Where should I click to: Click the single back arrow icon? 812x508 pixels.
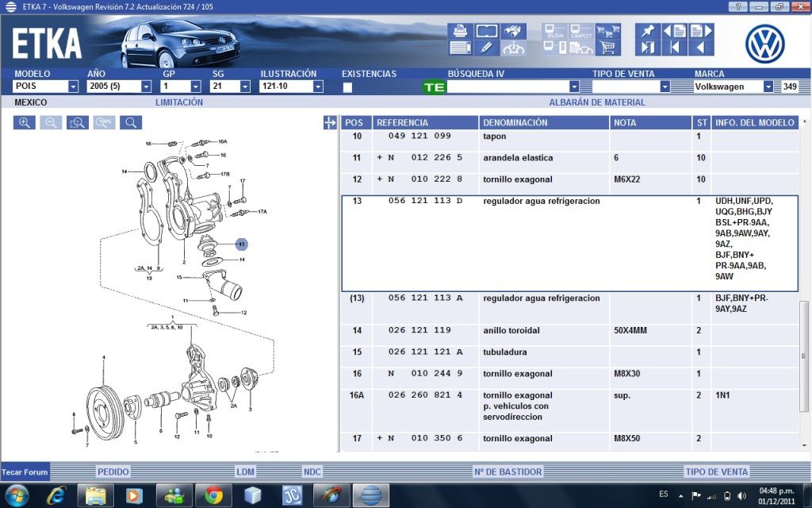coord(701,48)
